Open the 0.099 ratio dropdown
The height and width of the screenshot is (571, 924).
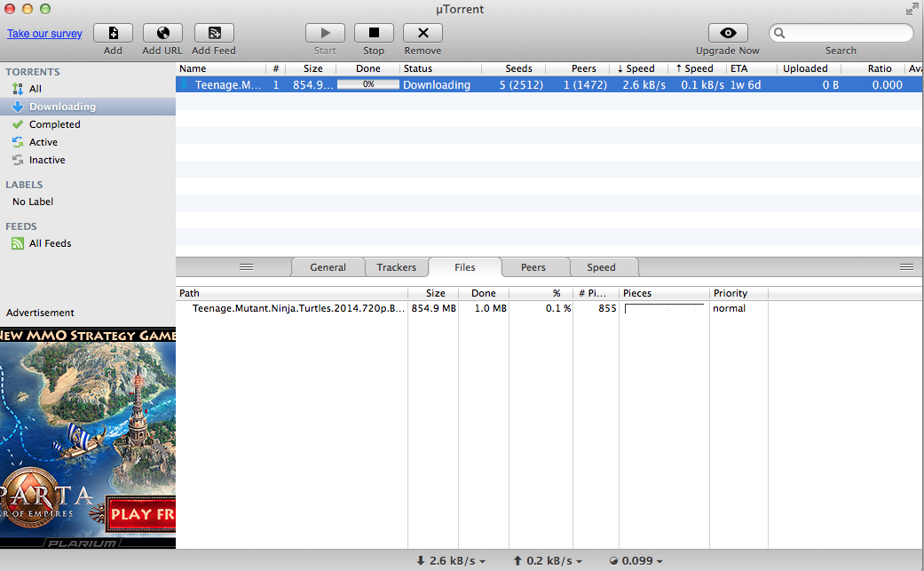[636, 561]
